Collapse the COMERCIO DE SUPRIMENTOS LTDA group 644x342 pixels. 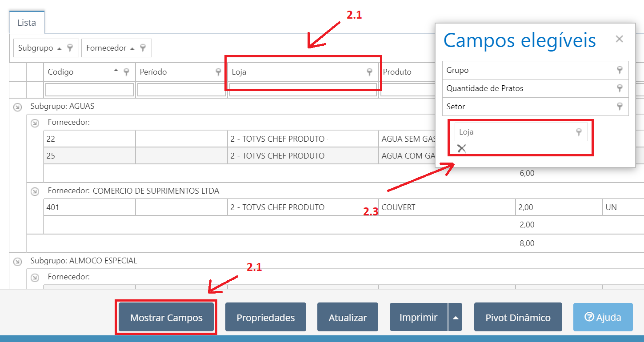coord(35,191)
